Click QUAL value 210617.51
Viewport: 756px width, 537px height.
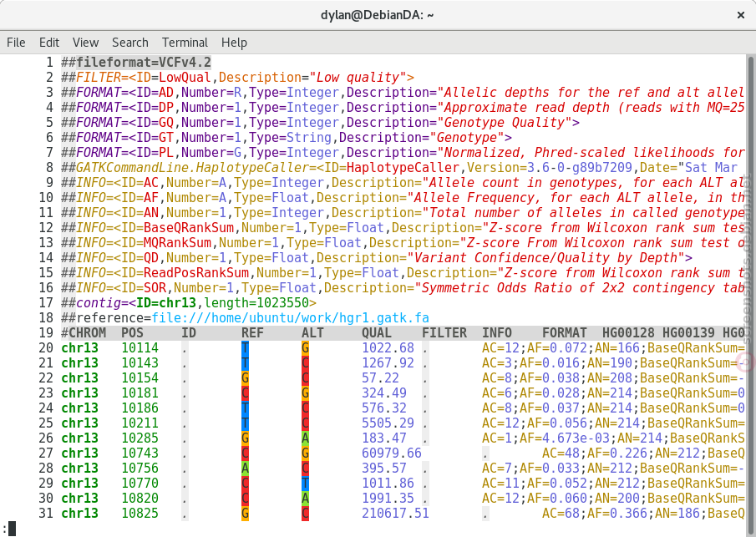(395, 513)
